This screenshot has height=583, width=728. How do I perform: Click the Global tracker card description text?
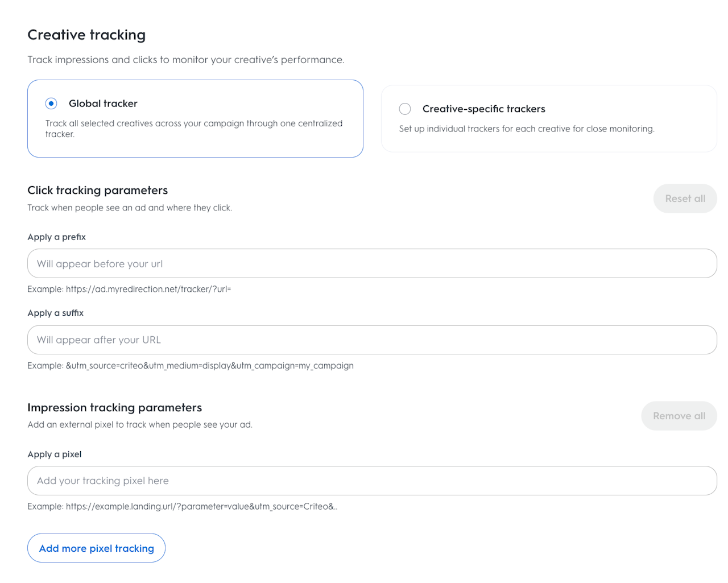pos(193,129)
